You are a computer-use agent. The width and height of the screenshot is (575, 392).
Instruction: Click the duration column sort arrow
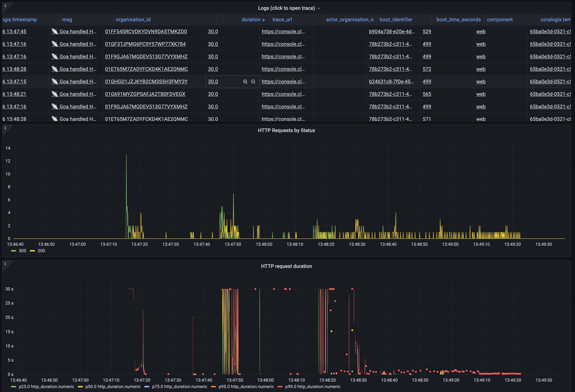click(264, 20)
